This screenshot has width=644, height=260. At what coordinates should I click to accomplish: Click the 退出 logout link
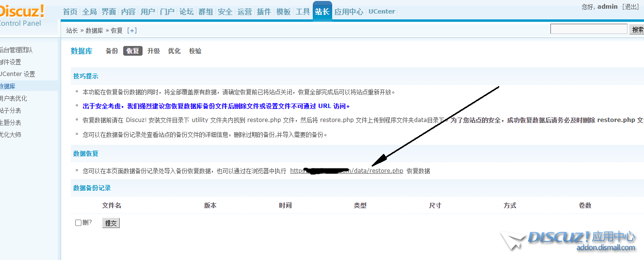click(631, 7)
